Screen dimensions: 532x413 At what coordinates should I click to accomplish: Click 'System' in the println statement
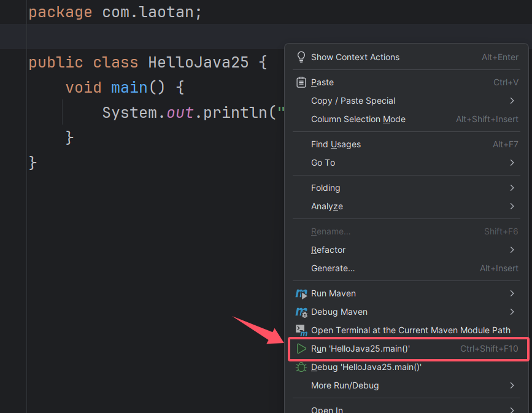[x=130, y=113]
